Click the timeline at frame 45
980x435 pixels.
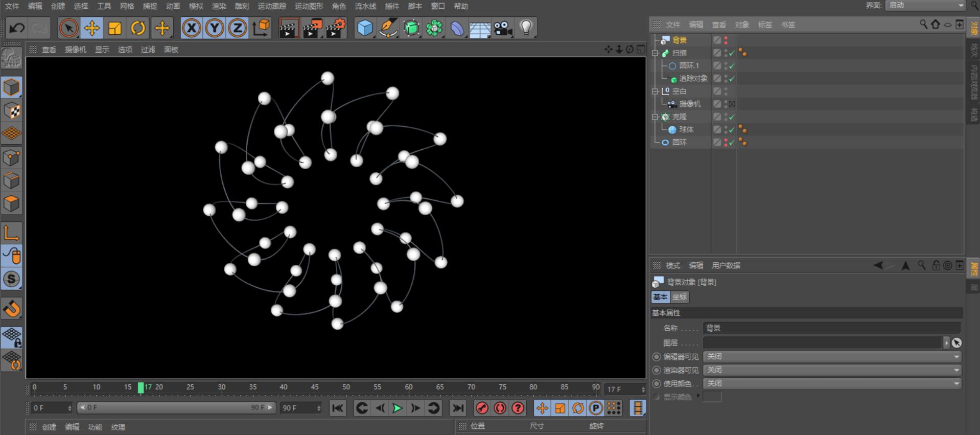(315, 388)
